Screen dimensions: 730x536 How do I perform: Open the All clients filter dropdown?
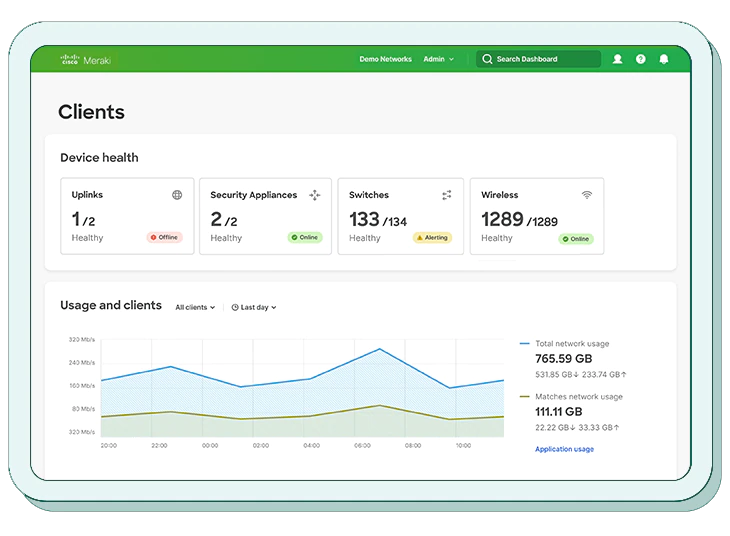(x=195, y=307)
